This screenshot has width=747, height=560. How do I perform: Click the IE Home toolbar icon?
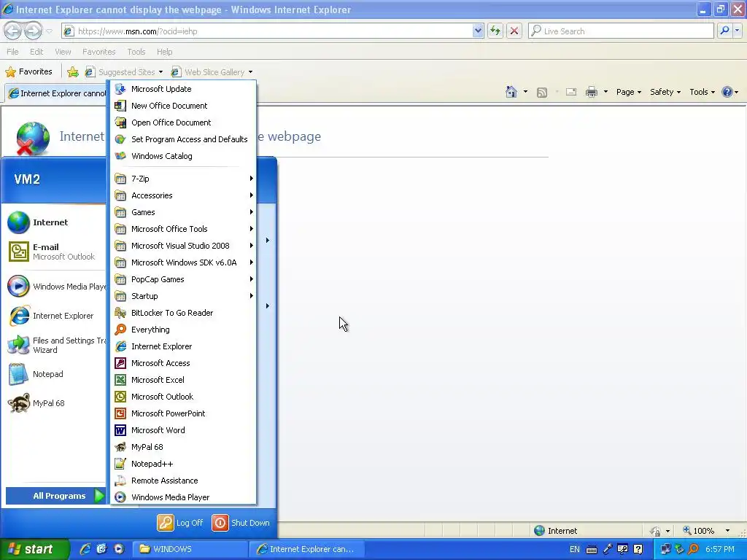(511, 92)
